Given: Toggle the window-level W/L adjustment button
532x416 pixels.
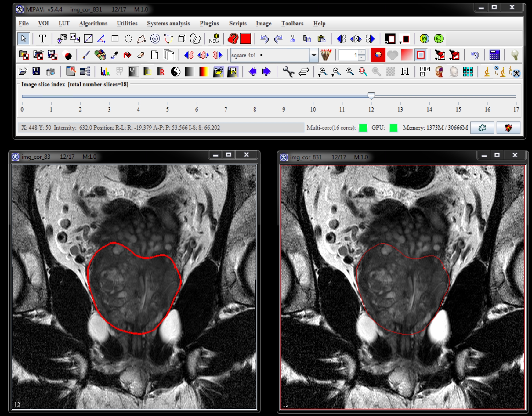Looking at the screenshot, I should (133, 72).
